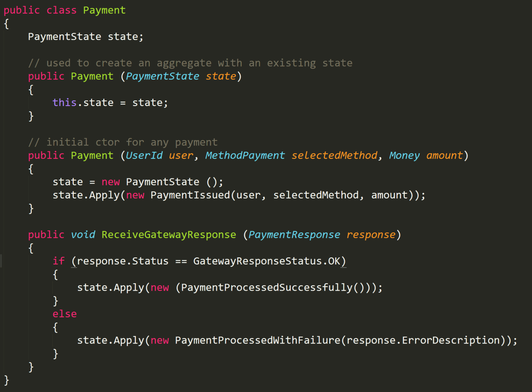Screen dimensions: 532x392
Task: Click the method name "ReceiveGatewayResponse"
Action: (x=169, y=235)
